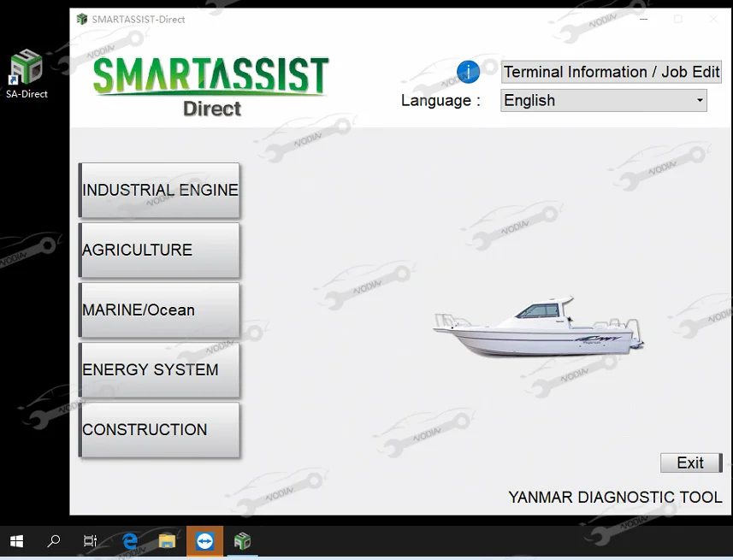Image resolution: width=733 pixels, height=560 pixels.
Task: Click the blue information icon
Action: click(x=468, y=72)
